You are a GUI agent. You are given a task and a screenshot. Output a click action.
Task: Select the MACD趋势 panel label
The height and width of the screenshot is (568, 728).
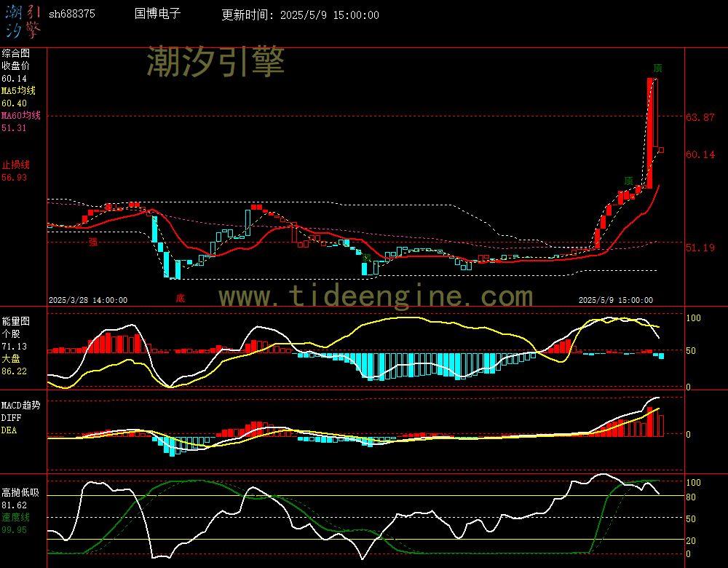pyautogui.click(x=21, y=405)
